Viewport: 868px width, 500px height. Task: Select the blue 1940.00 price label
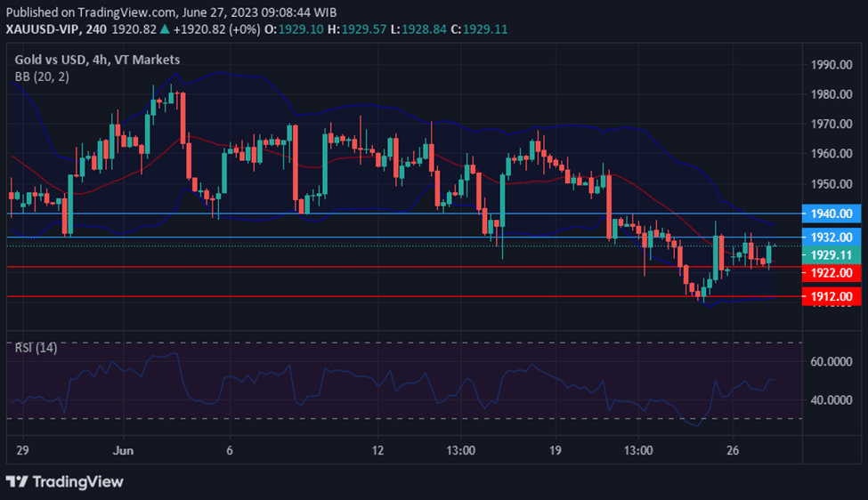tap(831, 214)
